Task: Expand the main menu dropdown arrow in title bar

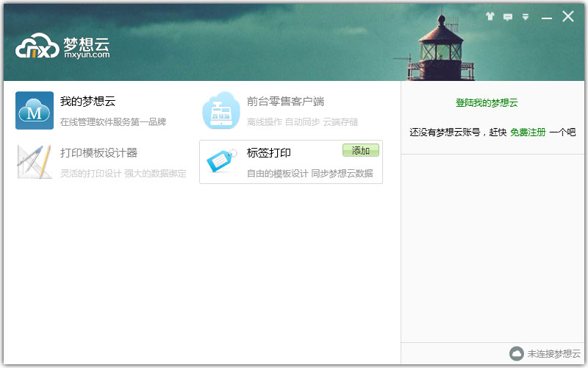Action: point(526,17)
